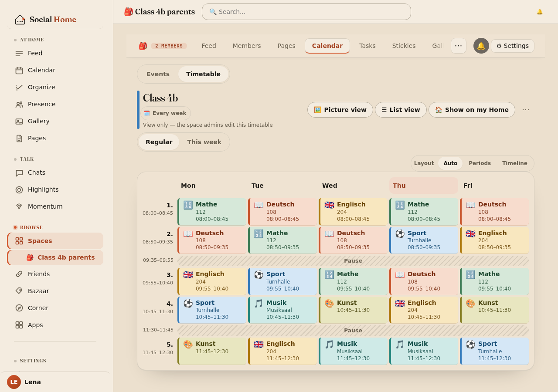Open Highlights in the sidebar
Viewport: 558px width, 392px height.
click(x=55, y=189)
